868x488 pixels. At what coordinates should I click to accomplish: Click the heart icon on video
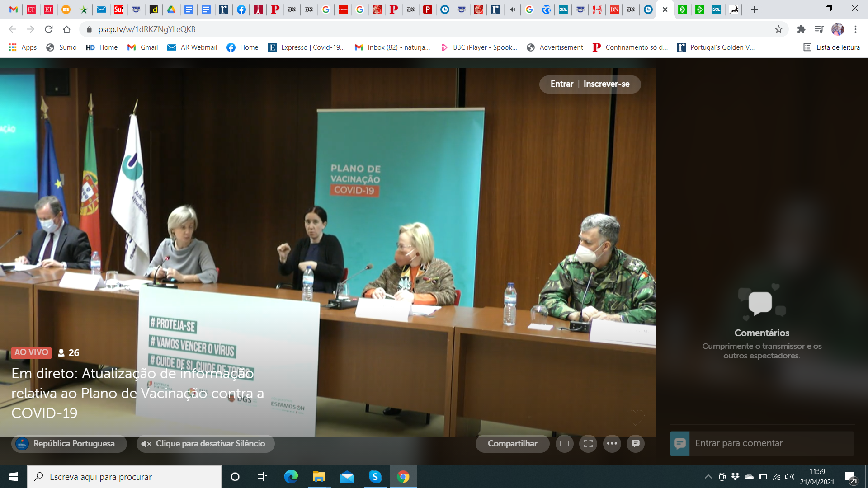[x=635, y=417]
